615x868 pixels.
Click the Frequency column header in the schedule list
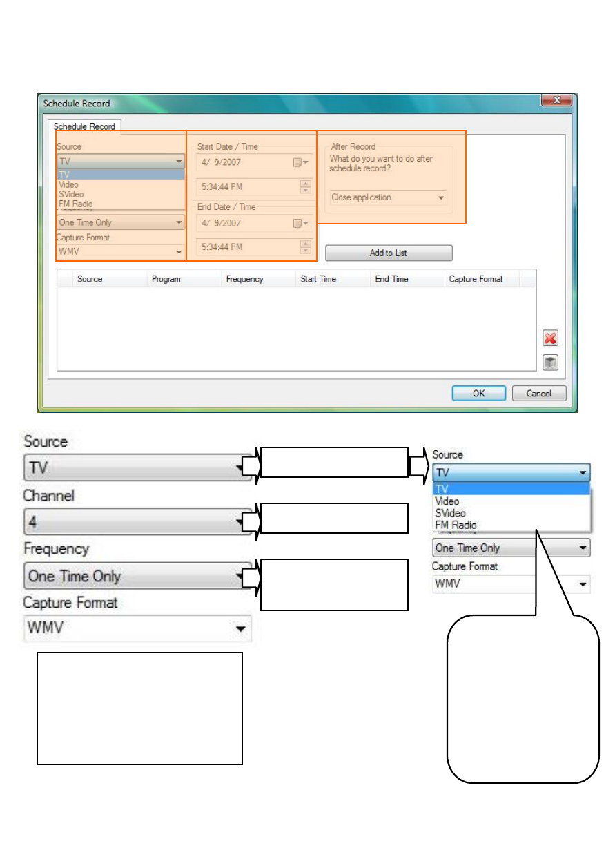(258, 279)
